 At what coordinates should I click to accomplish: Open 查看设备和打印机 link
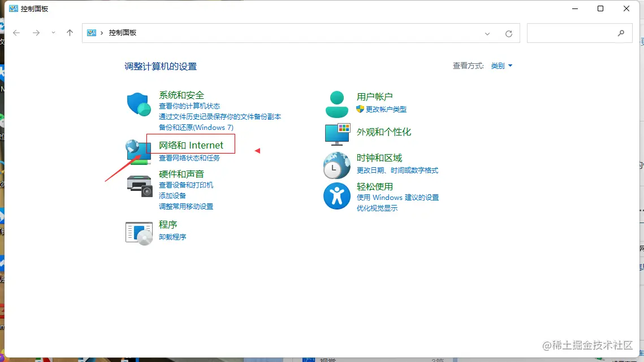tap(186, 185)
